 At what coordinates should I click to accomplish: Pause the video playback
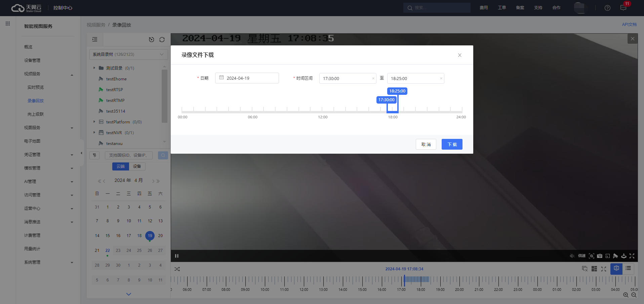coord(177,256)
